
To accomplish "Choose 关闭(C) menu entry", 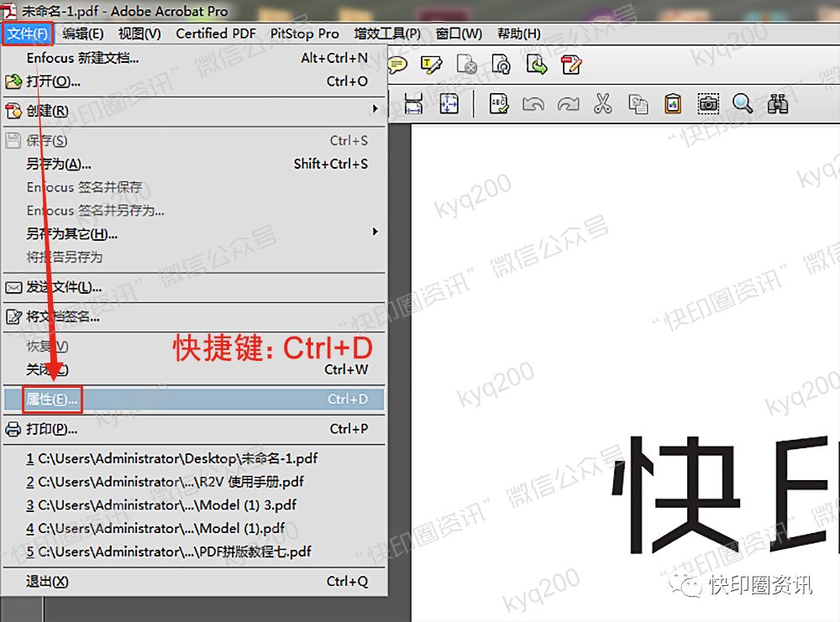I will point(195,369).
